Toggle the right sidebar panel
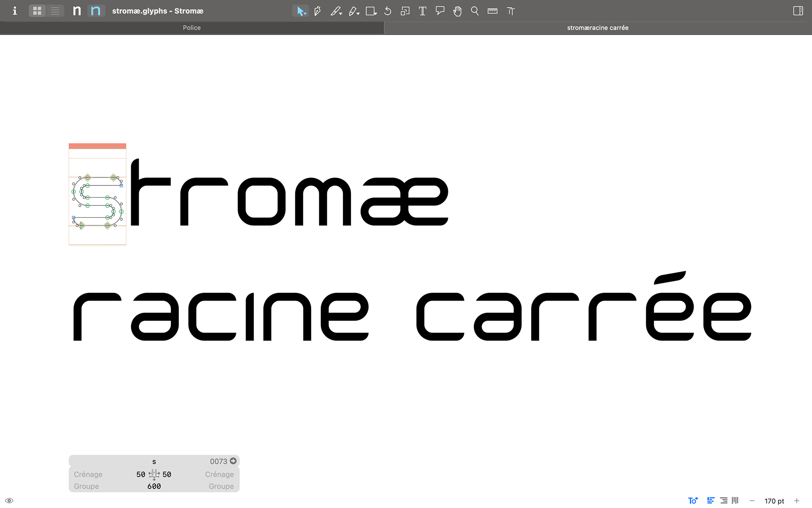The width and height of the screenshot is (812, 508). coord(798,11)
